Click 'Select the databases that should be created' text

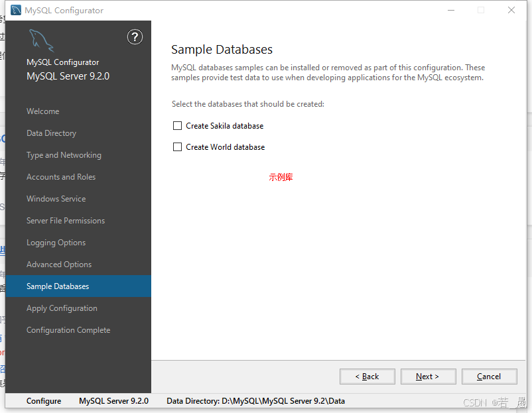(x=247, y=104)
